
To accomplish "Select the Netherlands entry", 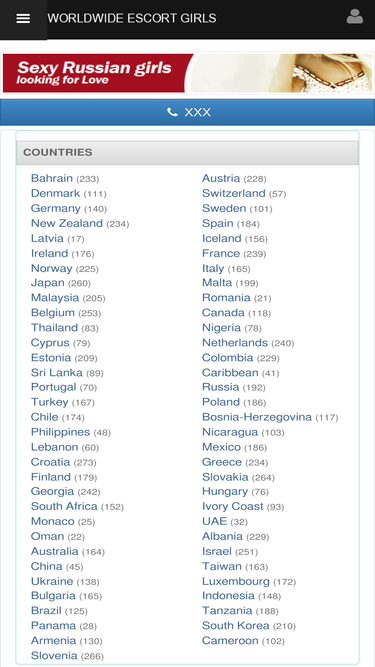I will pos(235,343).
